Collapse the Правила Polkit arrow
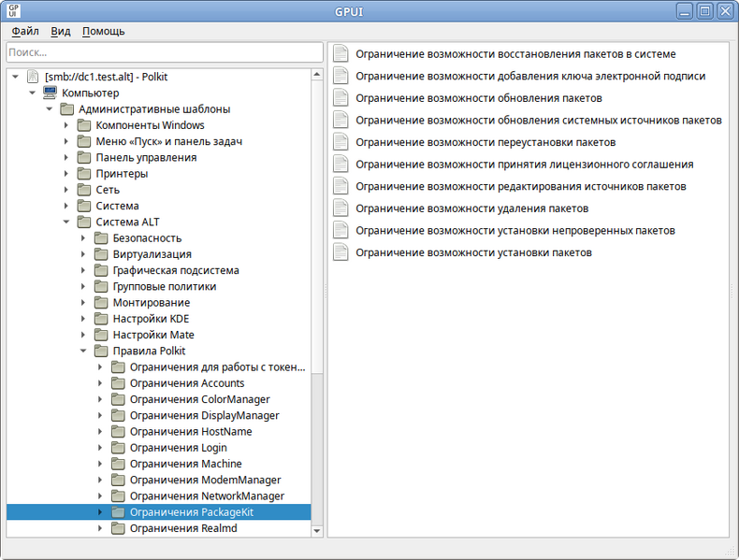Screen dimensions: 739x560 [83, 351]
